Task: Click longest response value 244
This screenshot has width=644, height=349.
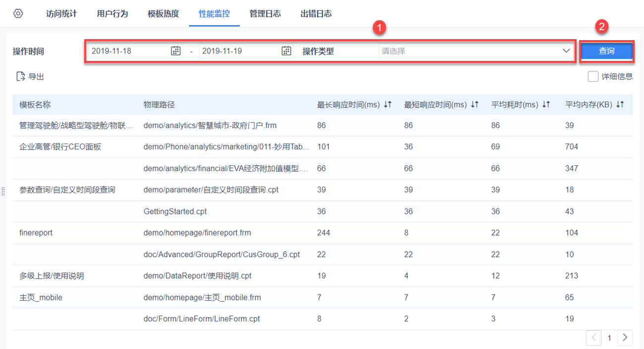Action: tap(323, 233)
